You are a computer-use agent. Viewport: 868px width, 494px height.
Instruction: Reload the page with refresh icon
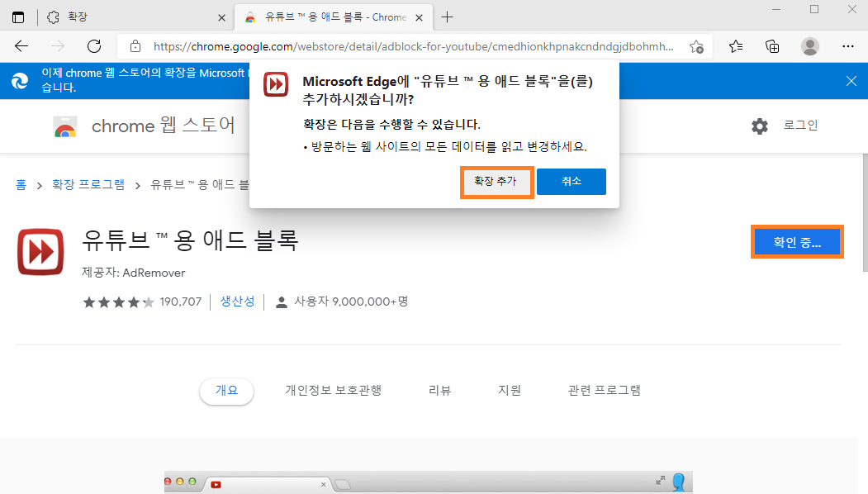[94, 46]
